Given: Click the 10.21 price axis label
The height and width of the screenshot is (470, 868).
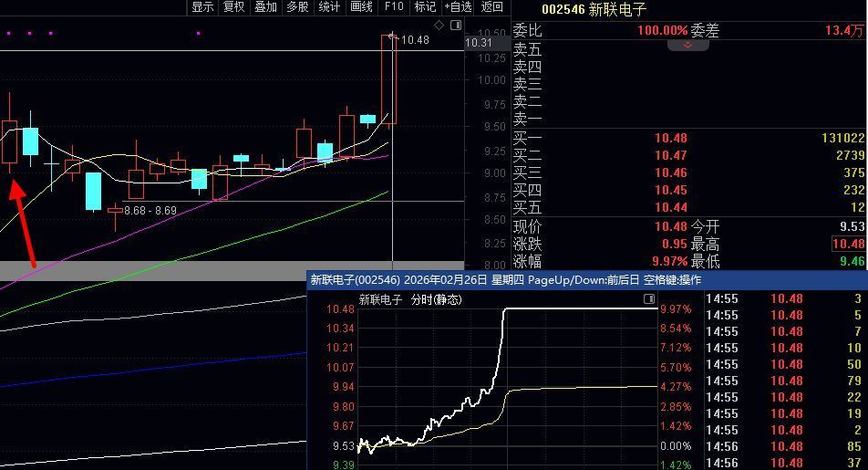Looking at the screenshot, I should coord(340,348).
